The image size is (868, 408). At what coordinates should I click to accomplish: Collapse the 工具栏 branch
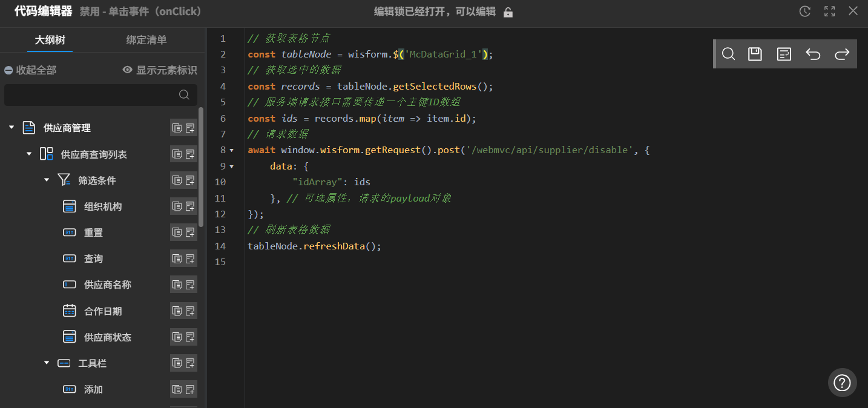[47, 363]
